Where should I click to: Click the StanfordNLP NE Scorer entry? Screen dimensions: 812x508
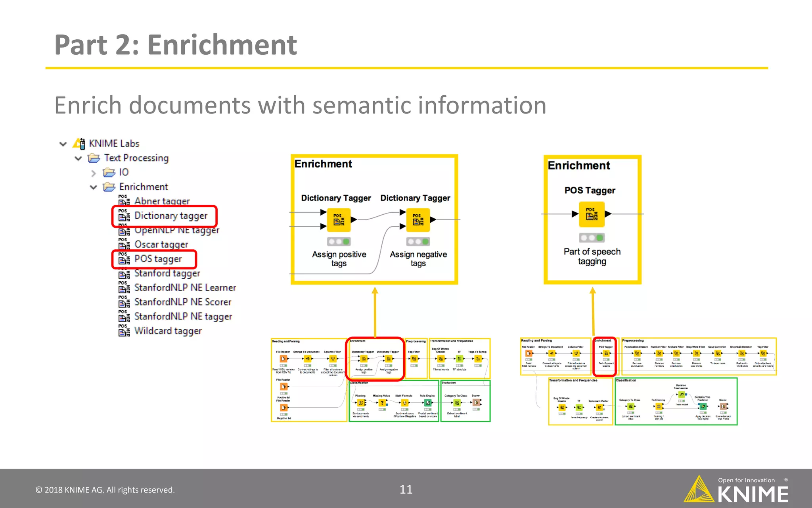pyautogui.click(x=182, y=302)
